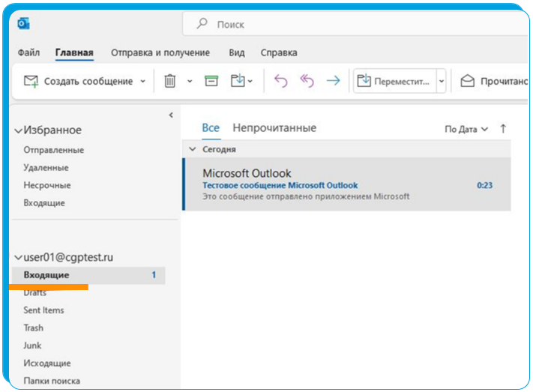
Task: Click the Переместит... quick step button
Action: click(394, 81)
